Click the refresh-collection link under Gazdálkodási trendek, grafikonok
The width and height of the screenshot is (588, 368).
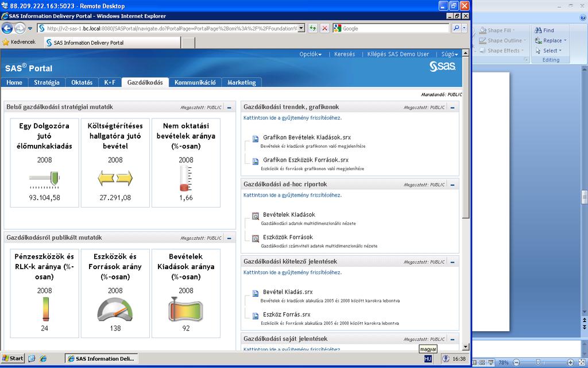pyautogui.click(x=292, y=118)
